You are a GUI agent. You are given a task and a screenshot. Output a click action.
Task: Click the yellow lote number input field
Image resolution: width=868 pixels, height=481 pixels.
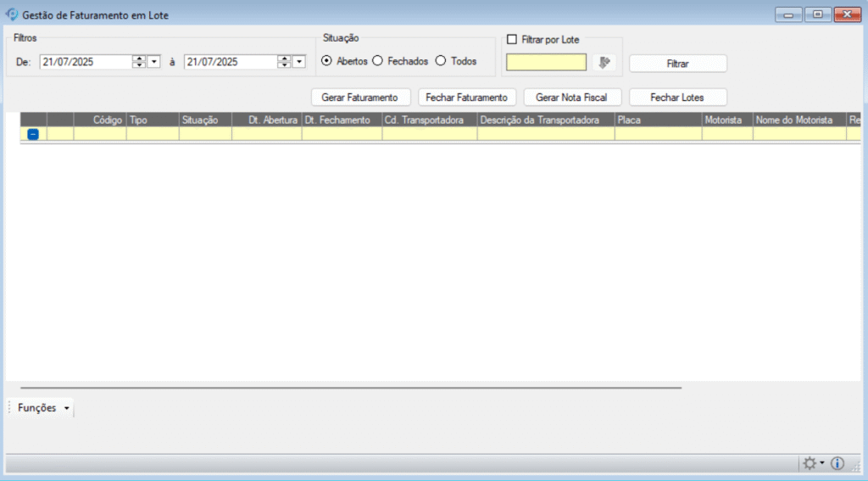546,62
